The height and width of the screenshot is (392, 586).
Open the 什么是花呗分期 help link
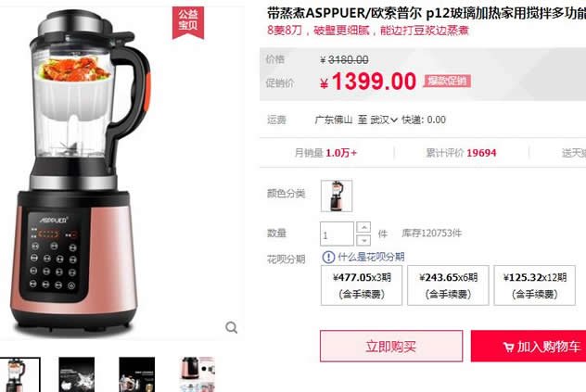point(371,257)
